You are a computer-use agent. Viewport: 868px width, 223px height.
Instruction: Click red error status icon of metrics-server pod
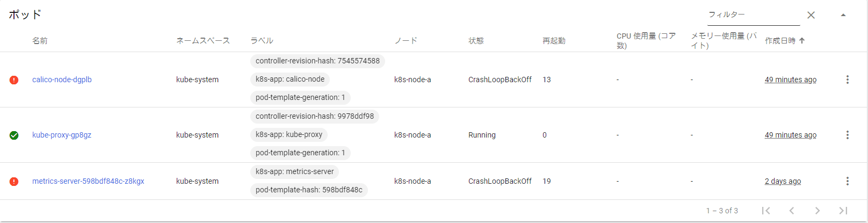tap(14, 182)
